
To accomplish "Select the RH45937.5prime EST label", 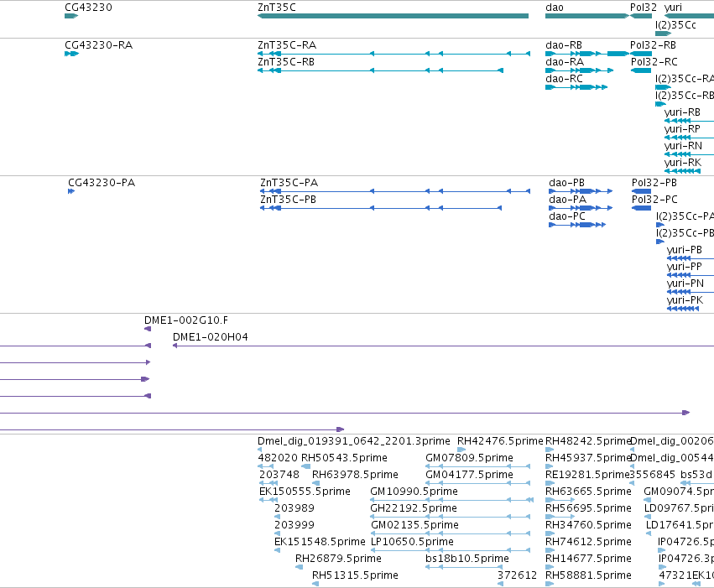I will pos(588,458).
